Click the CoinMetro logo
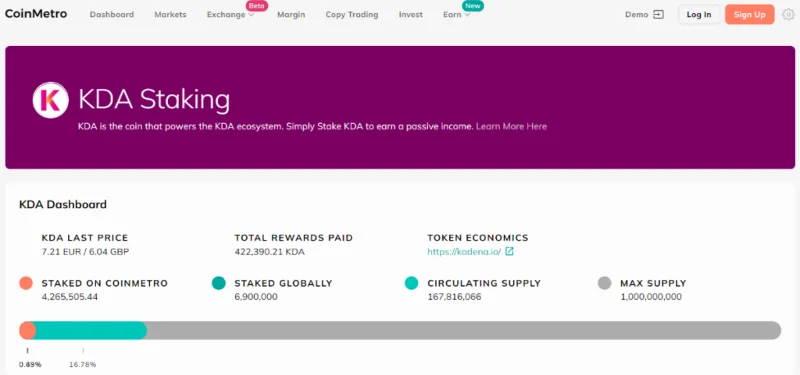 36,14
